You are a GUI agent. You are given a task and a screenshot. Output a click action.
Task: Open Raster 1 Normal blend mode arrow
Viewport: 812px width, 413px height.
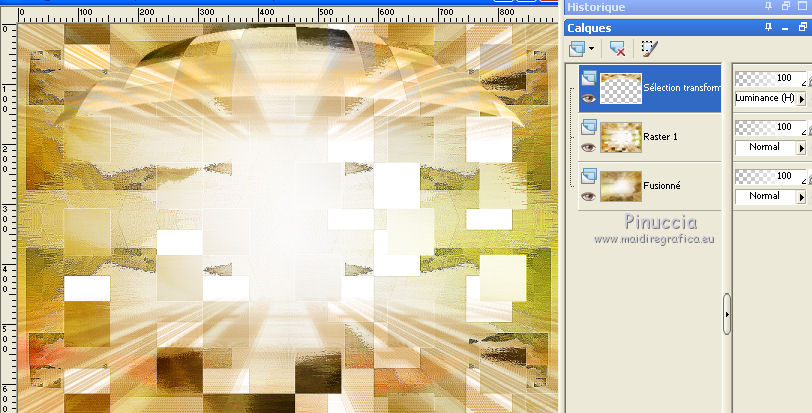802,148
